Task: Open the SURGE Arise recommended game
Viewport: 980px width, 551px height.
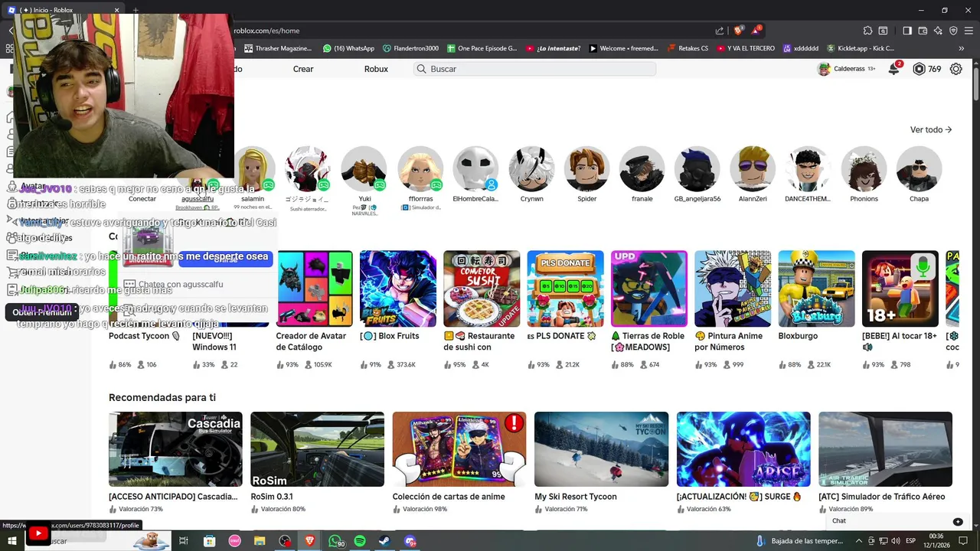Action: (x=743, y=449)
